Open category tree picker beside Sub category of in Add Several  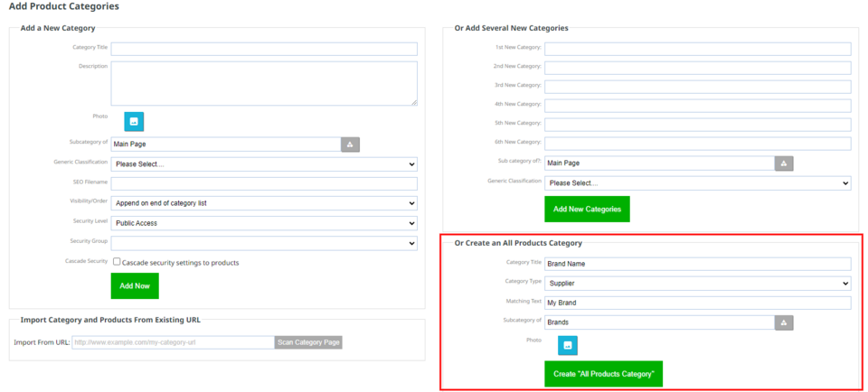[x=784, y=163]
